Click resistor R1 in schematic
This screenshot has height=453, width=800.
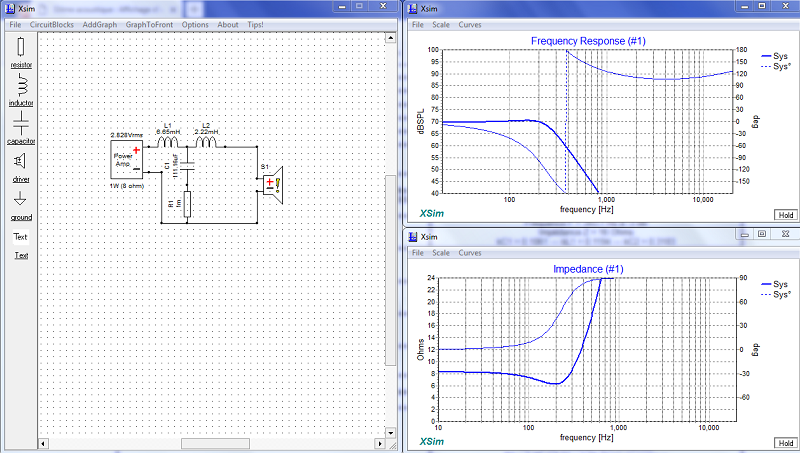pyautogui.click(x=187, y=204)
